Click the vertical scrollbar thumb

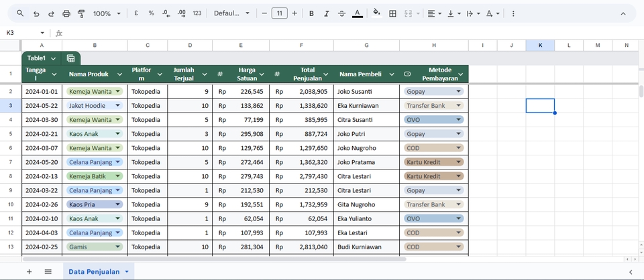point(641,91)
